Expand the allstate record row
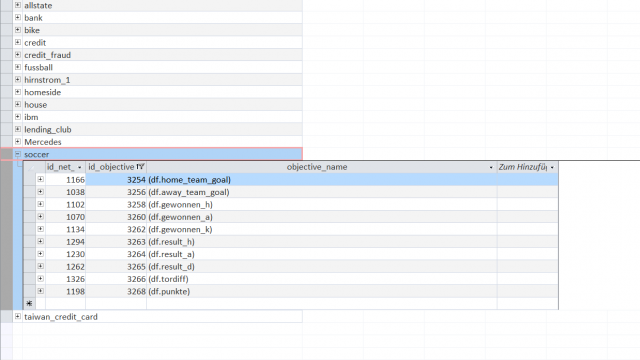The height and width of the screenshot is (360, 640). 18,5
